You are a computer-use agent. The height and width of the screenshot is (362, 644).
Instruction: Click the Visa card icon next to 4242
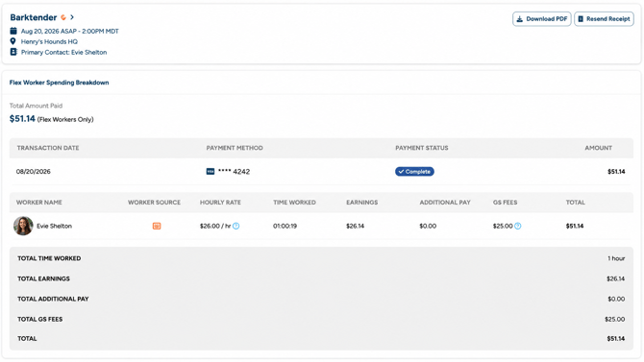click(211, 172)
